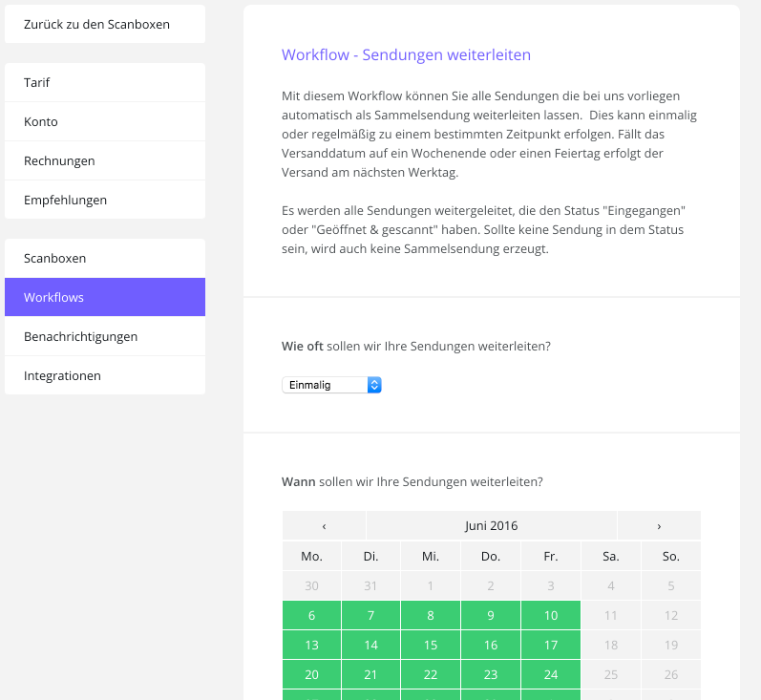Select June 17 in calendar
Viewport: 761px width, 700px height.
pos(551,646)
